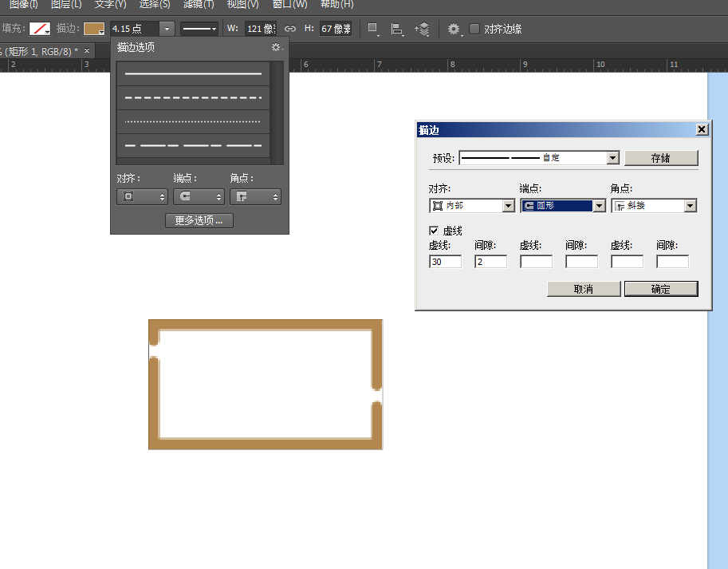The width and height of the screenshot is (728, 569).
Task: Open the 端点 圆形 dropdown in dialog
Action: 563,205
